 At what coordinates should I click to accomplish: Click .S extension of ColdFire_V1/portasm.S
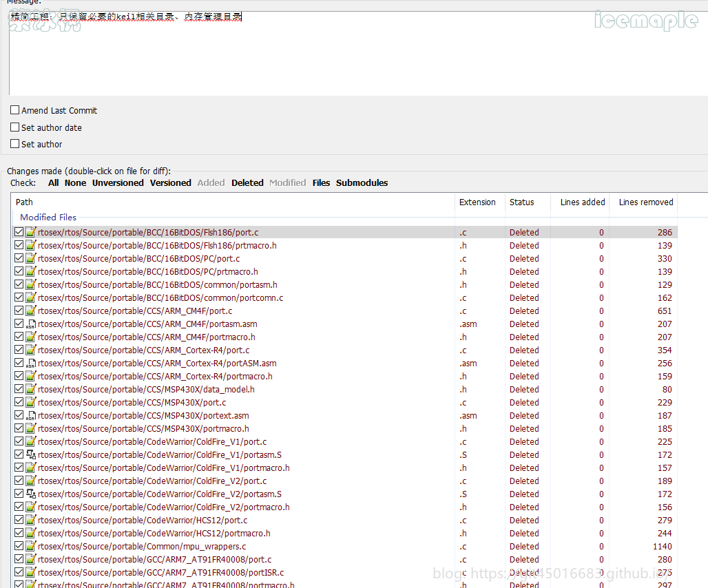tap(464, 455)
